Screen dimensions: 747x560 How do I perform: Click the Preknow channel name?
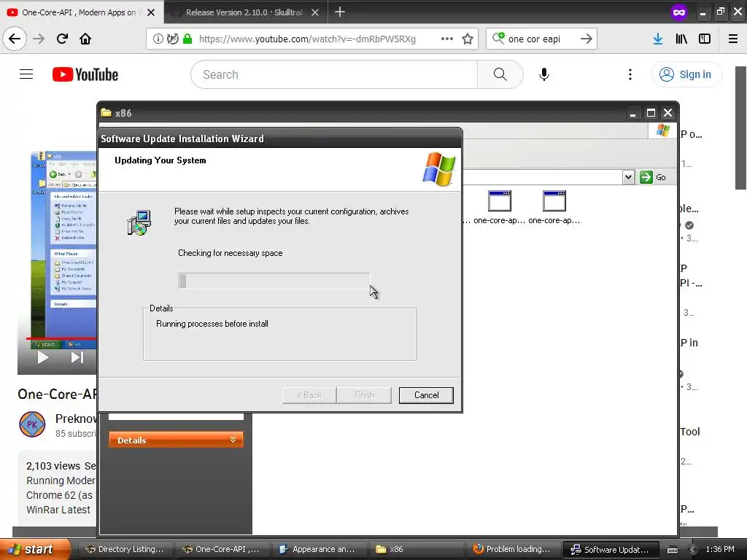76,419
